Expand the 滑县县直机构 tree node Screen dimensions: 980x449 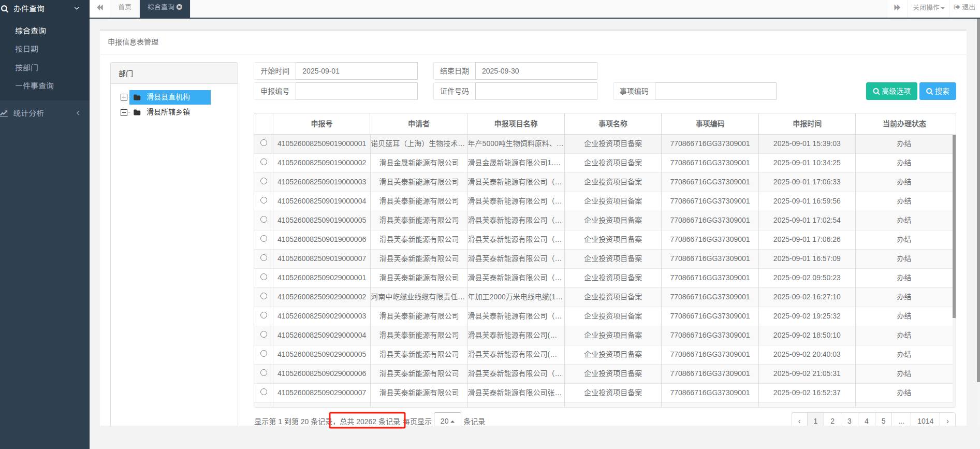124,97
